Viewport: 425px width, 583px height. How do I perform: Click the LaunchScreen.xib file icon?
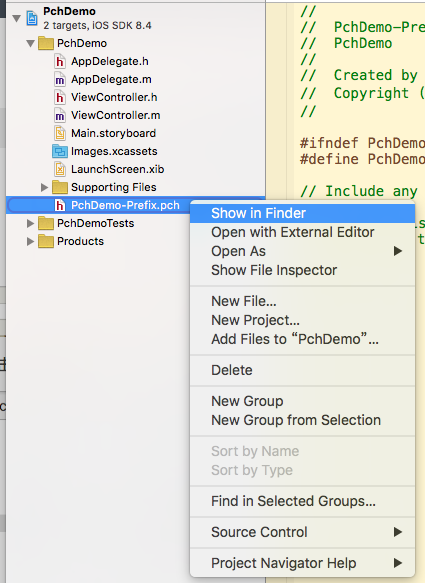tap(59, 170)
